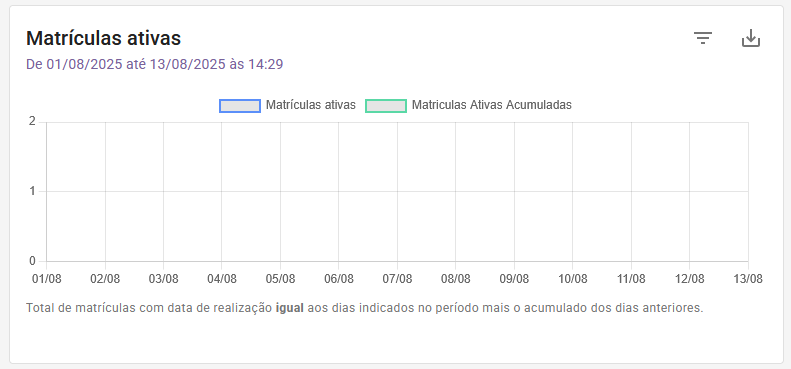Screen dimensions: 791x369
Task: Click the 07/08 x-axis label
Action: [x=398, y=279]
